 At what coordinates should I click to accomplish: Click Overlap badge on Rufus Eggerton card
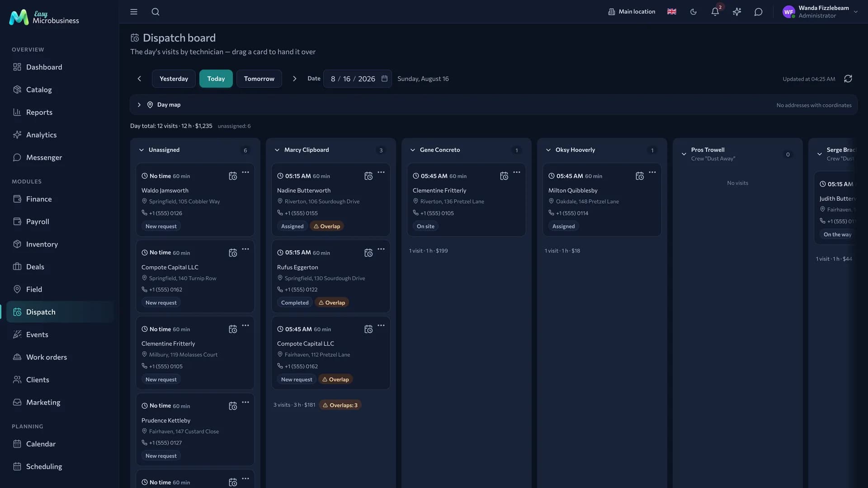pos(331,303)
